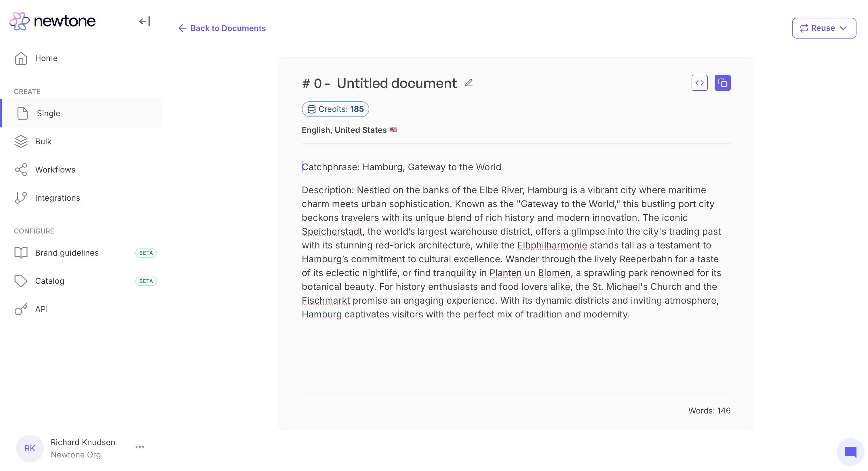Open Brand guidelines beta page
868x471 pixels.
coord(67,253)
